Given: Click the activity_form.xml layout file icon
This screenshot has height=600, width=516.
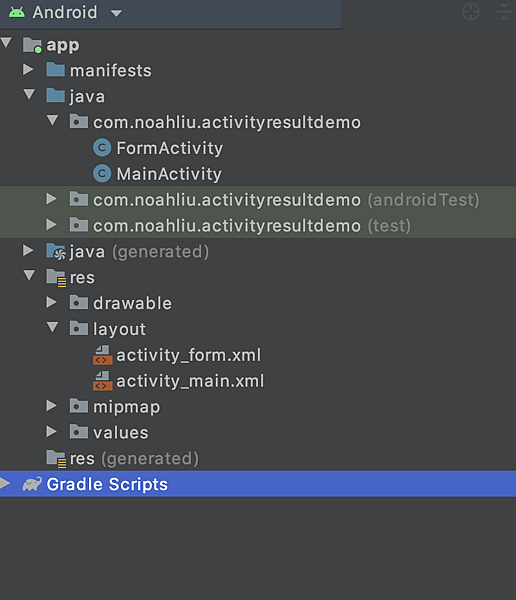Looking at the screenshot, I should point(102,355).
